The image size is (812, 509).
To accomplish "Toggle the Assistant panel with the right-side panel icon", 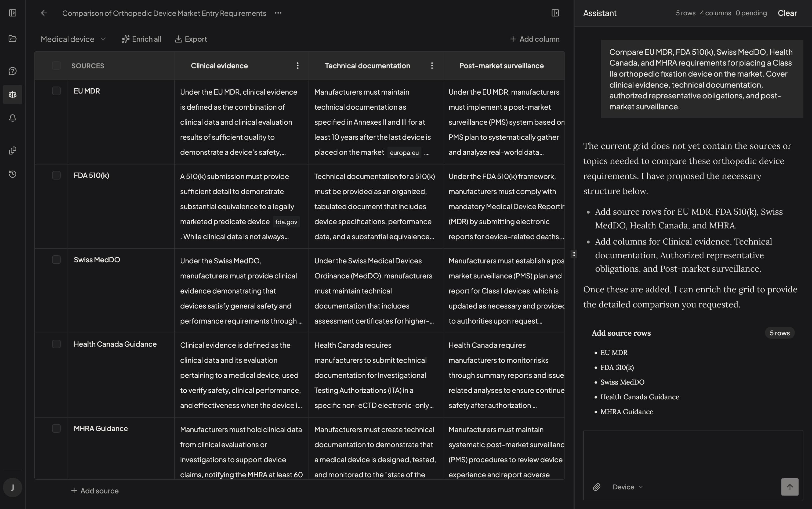I will point(555,13).
